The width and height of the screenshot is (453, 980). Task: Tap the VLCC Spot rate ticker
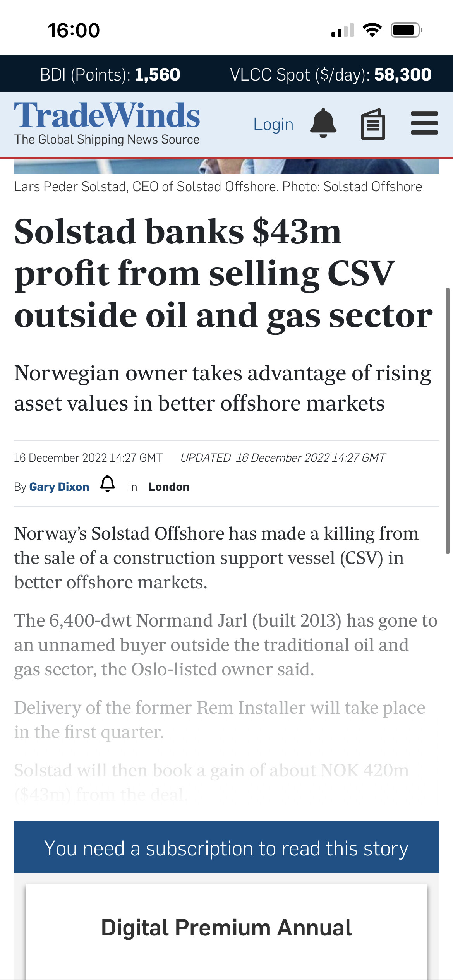(x=330, y=74)
